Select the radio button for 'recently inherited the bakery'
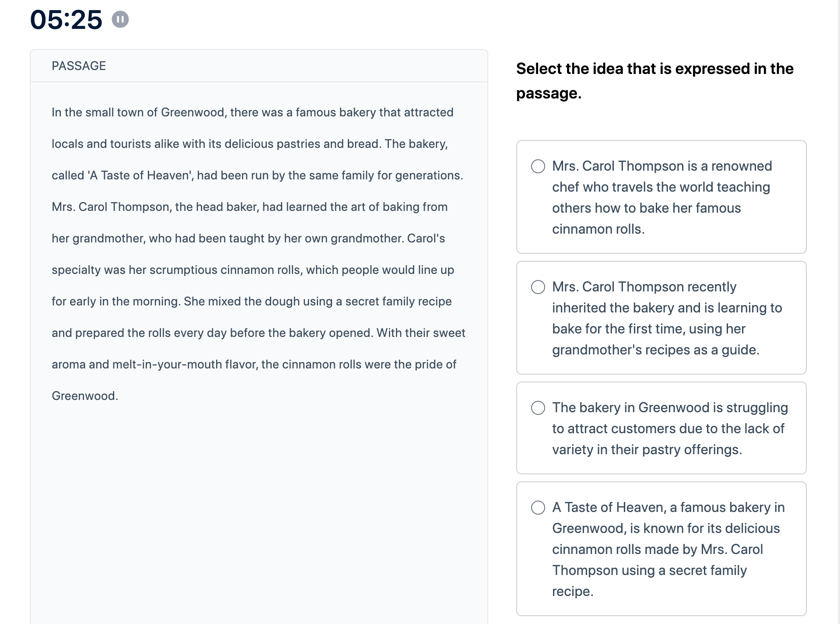Image resolution: width=840 pixels, height=624 pixels. click(x=538, y=287)
